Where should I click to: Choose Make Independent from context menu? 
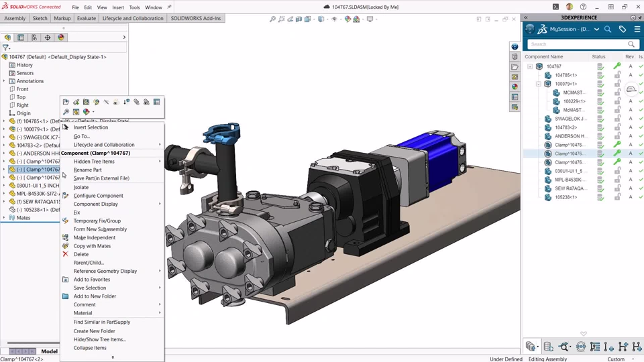coord(95,237)
